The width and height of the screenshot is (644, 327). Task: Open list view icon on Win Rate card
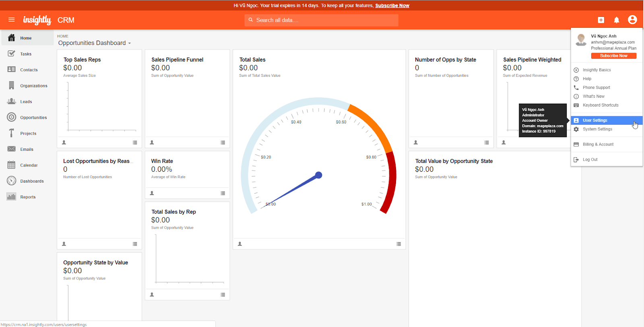click(223, 193)
